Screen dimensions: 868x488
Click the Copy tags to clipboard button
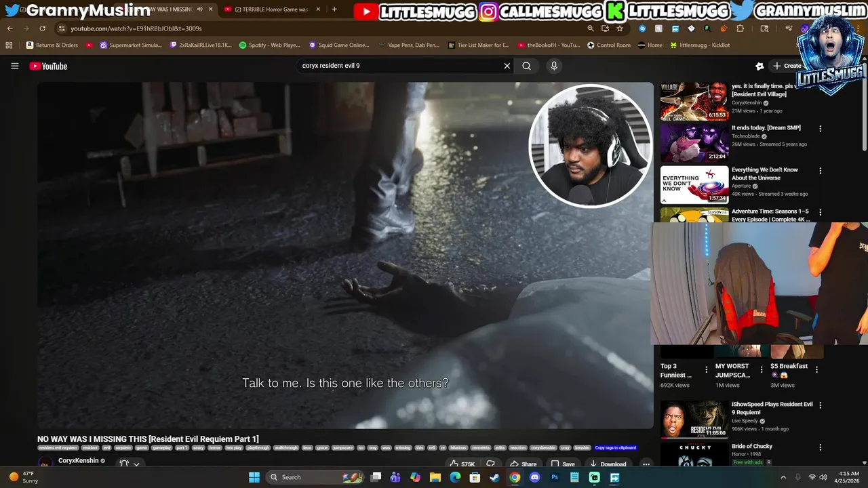click(x=616, y=448)
